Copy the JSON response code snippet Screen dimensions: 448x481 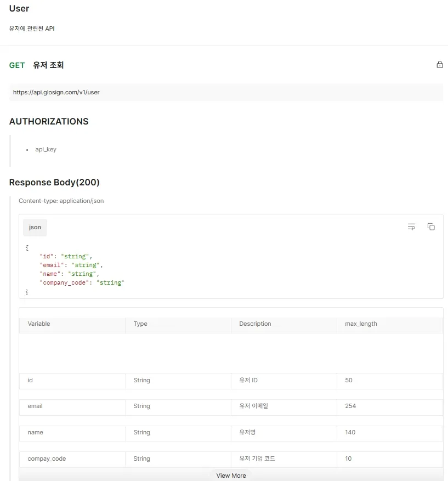(431, 226)
